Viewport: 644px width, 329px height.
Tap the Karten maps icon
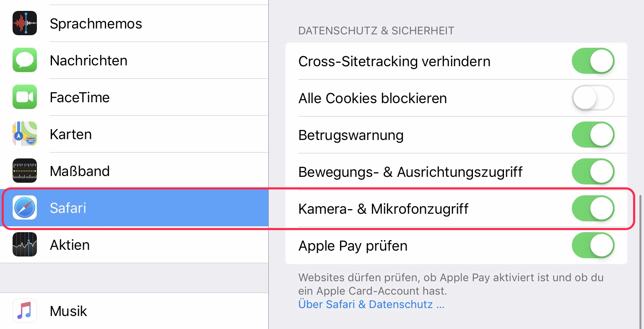(x=25, y=134)
